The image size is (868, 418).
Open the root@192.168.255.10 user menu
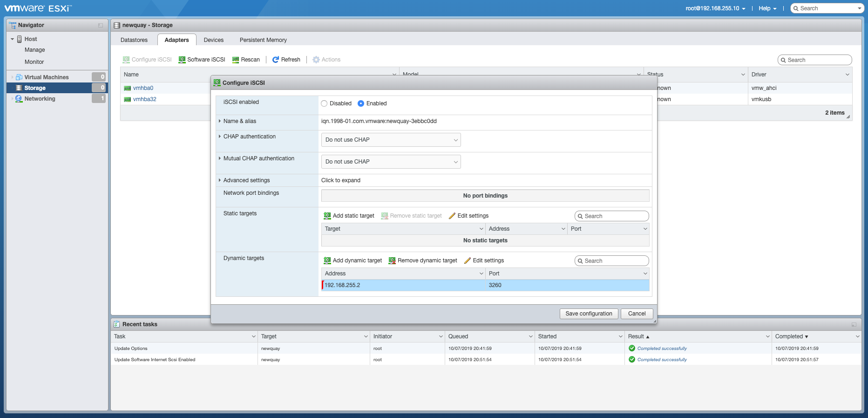715,8
